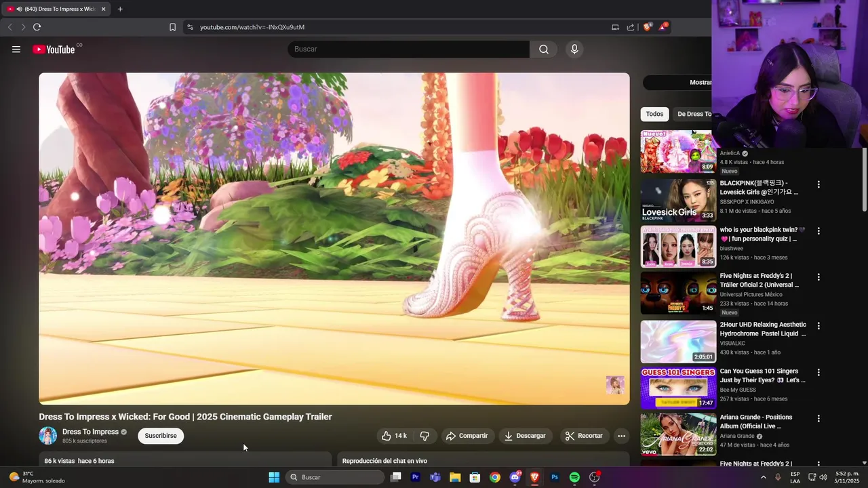Viewport: 868px width, 488px height.
Task: Open Brave Rewards triangle icon
Action: click(663, 27)
